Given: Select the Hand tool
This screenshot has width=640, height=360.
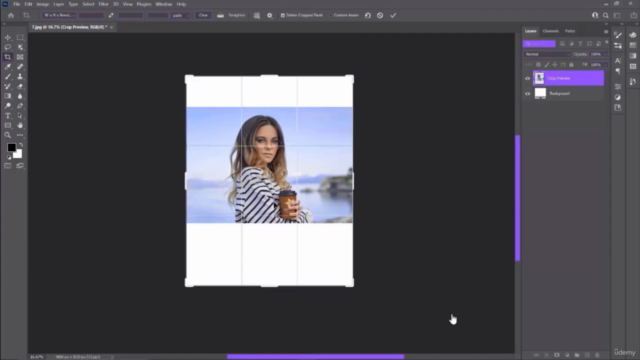Looking at the screenshot, I should click(x=20, y=126).
